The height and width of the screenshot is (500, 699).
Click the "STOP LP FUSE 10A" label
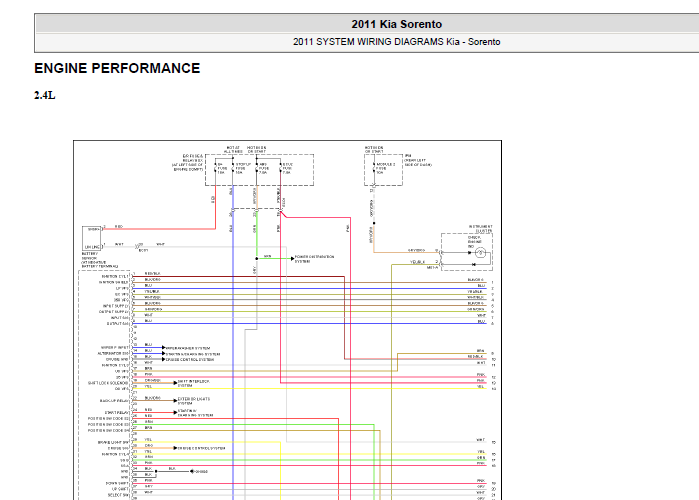[x=243, y=168]
